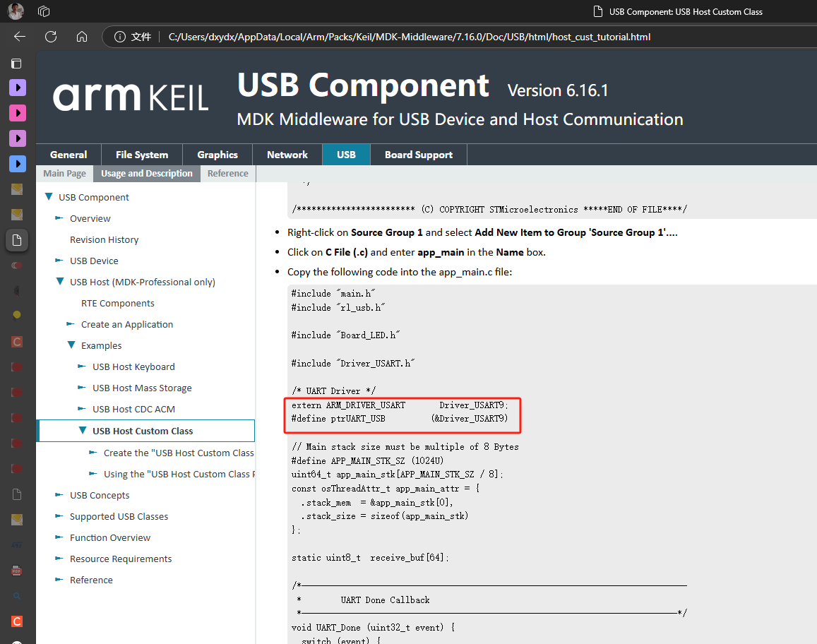Click the extern ARM_DRIVER_USART Driver_USART9 line
The image size is (817, 644).
click(400, 405)
